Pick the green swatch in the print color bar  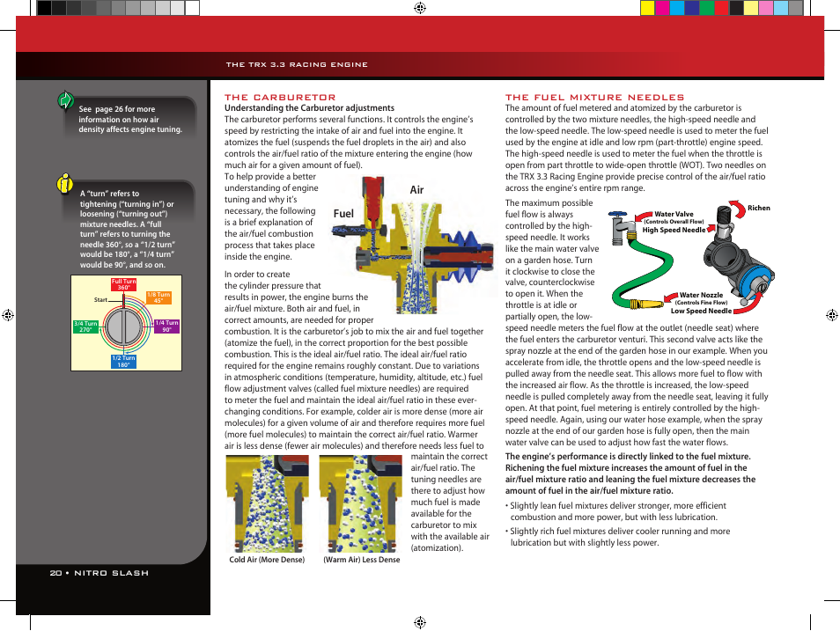pyautogui.click(x=707, y=8)
